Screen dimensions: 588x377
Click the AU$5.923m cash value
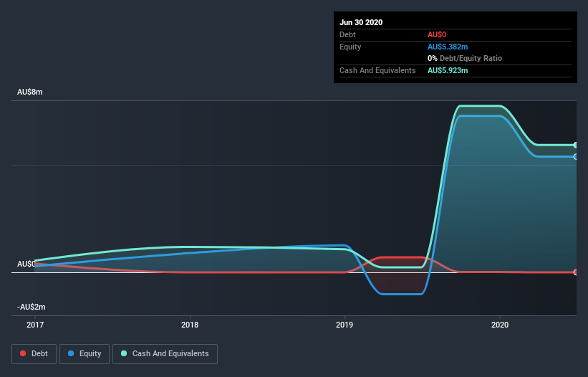[448, 70]
